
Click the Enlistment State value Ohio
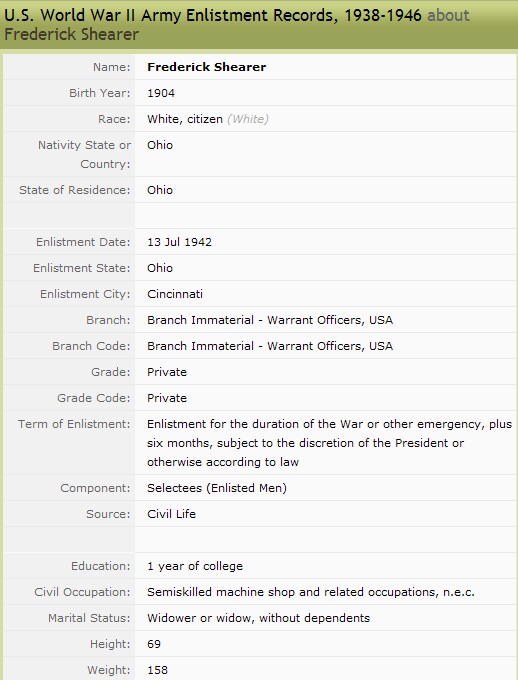pyautogui.click(x=160, y=268)
